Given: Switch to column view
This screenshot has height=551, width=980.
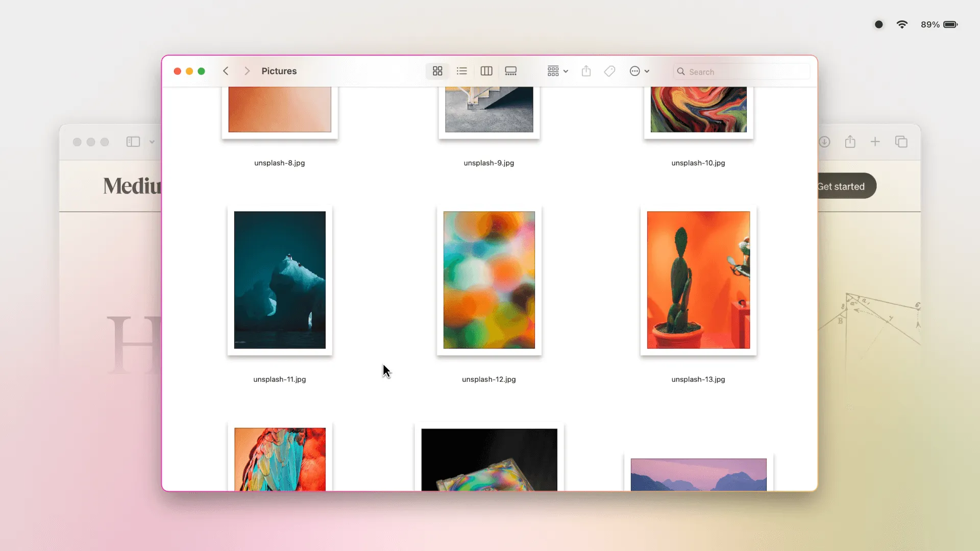Looking at the screenshot, I should coord(486,71).
